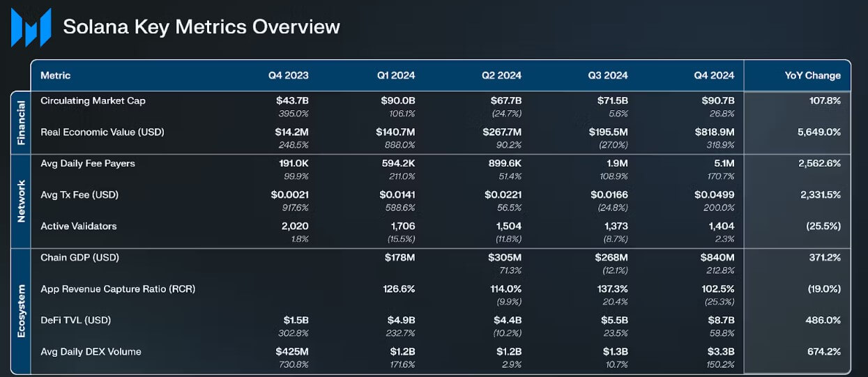Click the $8.7B DeFi TVL value

point(720,321)
